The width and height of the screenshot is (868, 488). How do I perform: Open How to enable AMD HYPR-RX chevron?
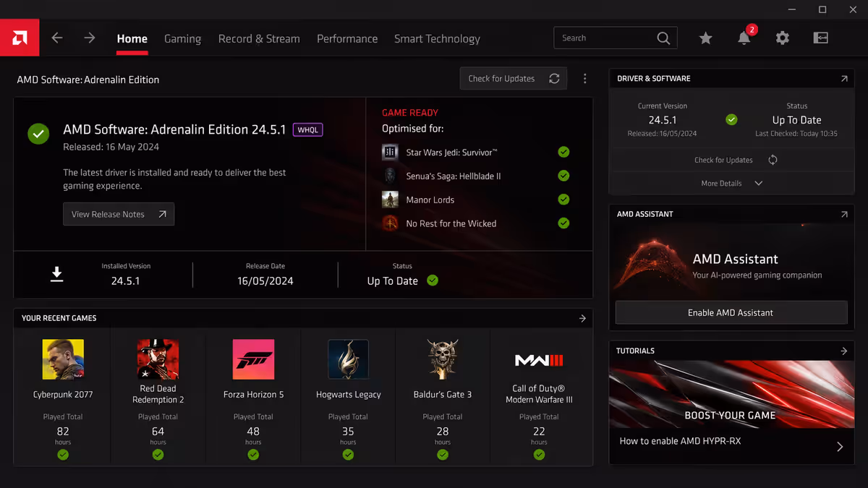(839, 447)
